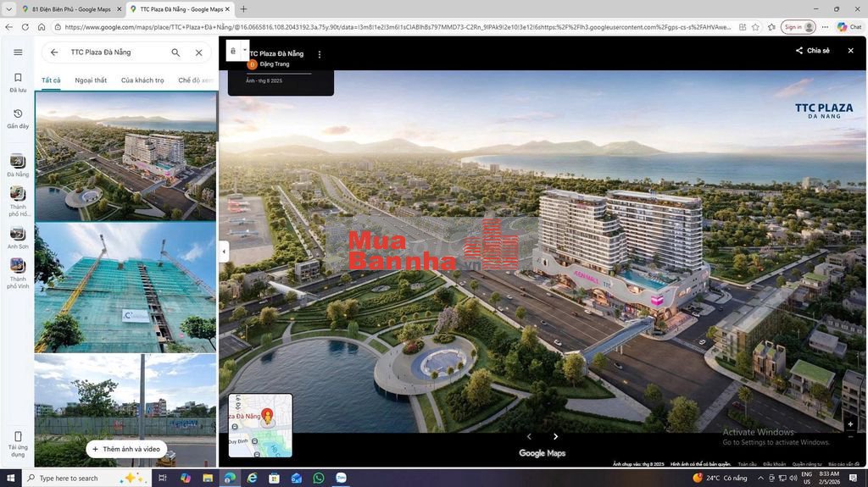The image size is (868, 487).
Task: Collapse the side photo panel
Action: (x=224, y=252)
